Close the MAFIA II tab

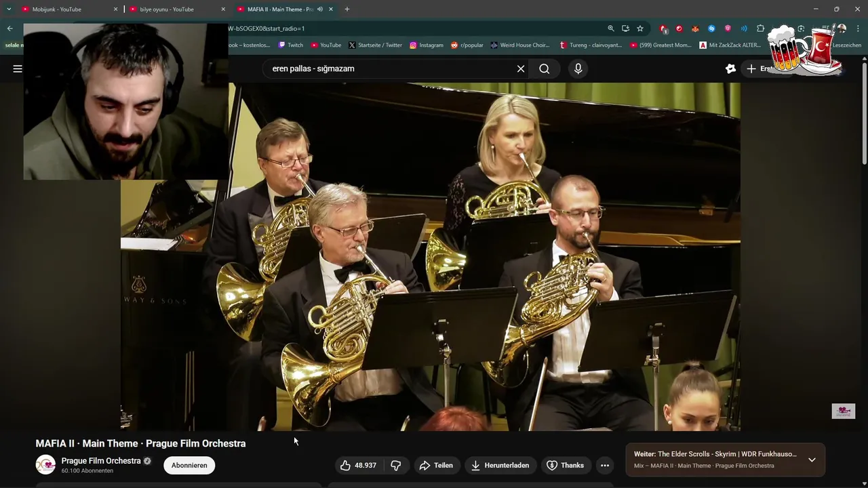pyautogui.click(x=331, y=9)
